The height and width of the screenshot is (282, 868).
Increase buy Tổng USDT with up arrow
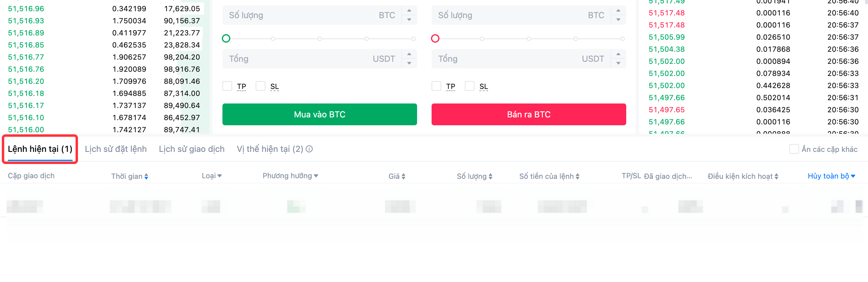[409, 54]
